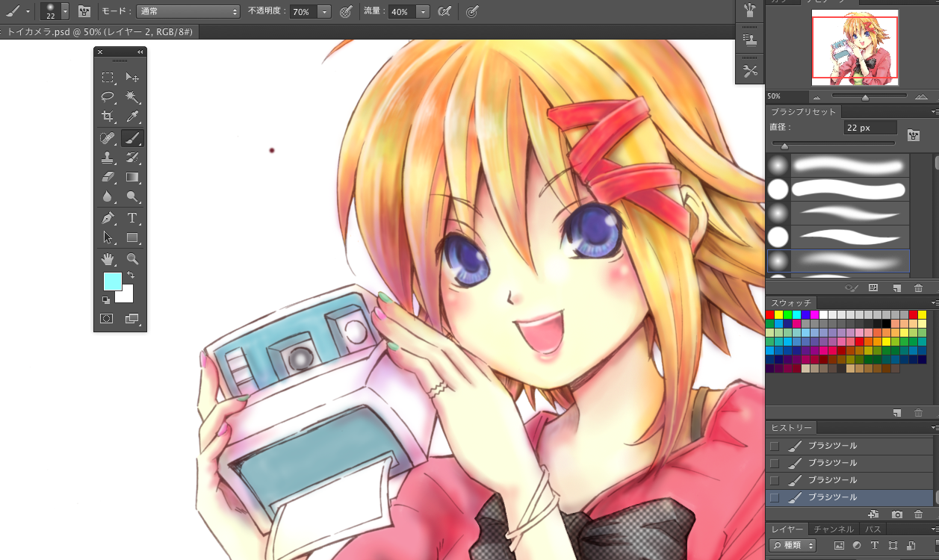Pick the Lasso tool

(x=108, y=96)
